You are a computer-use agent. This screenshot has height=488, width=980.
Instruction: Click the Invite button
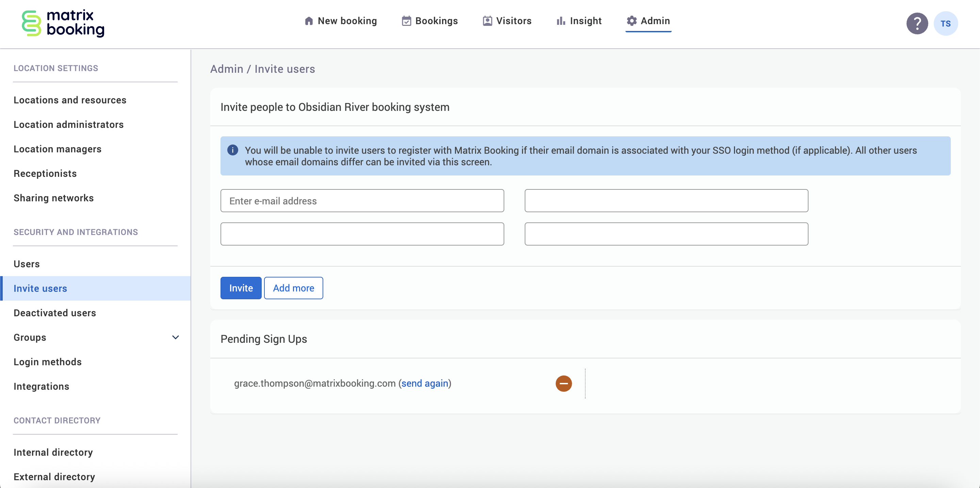point(241,288)
